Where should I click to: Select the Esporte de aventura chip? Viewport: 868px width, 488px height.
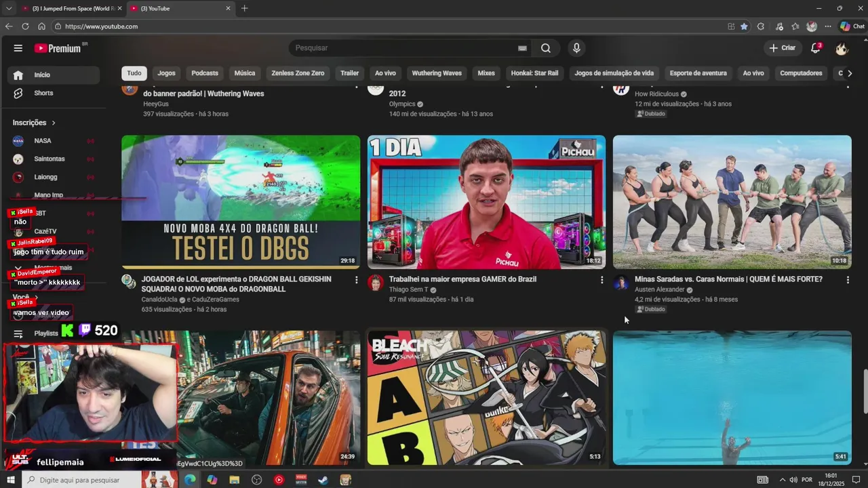pyautogui.click(x=698, y=73)
